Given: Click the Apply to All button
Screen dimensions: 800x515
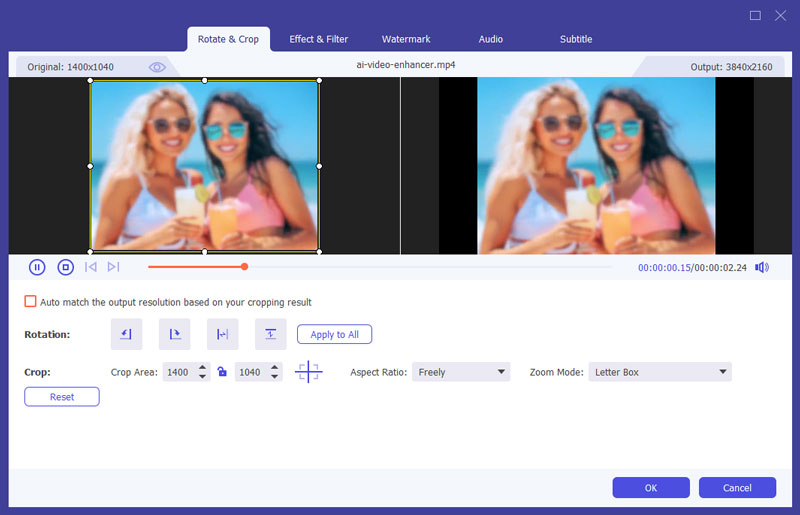Looking at the screenshot, I should 334,334.
